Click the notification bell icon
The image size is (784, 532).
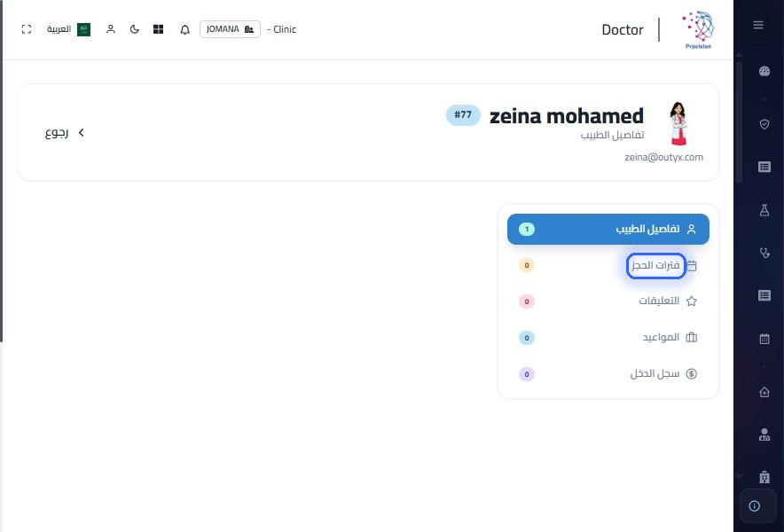pyautogui.click(x=184, y=29)
